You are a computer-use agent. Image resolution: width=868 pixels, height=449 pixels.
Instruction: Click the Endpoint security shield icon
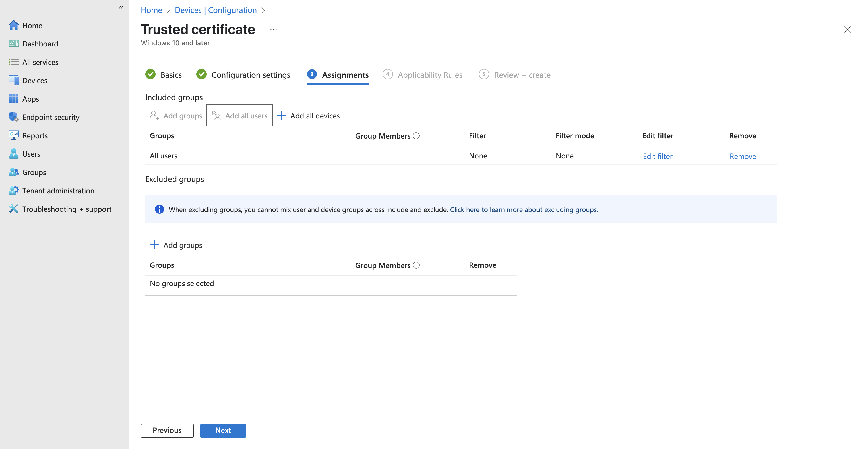pyautogui.click(x=13, y=117)
